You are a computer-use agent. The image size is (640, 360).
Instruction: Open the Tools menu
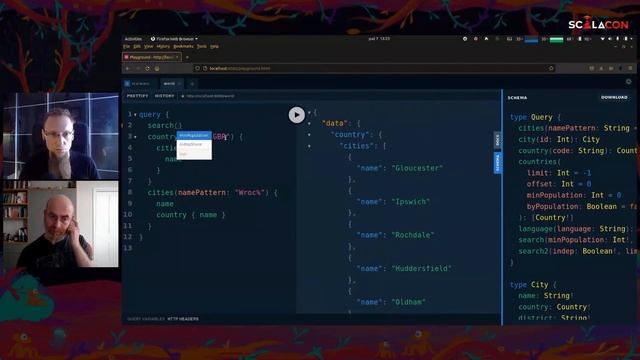pos(202,47)
